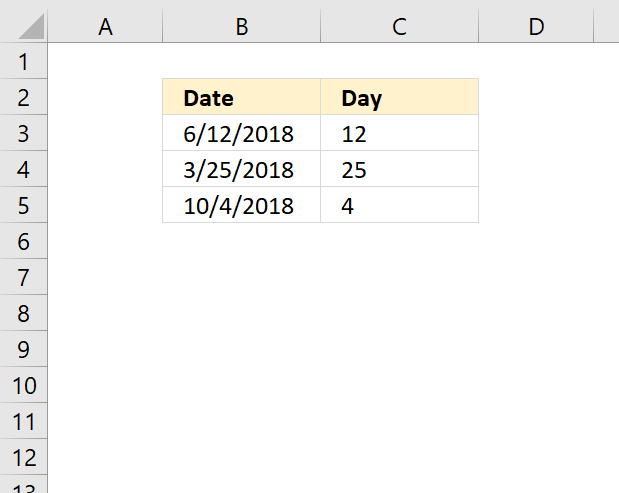Select column C header
The image size is (619, 493).
click(x=400, y=26)
